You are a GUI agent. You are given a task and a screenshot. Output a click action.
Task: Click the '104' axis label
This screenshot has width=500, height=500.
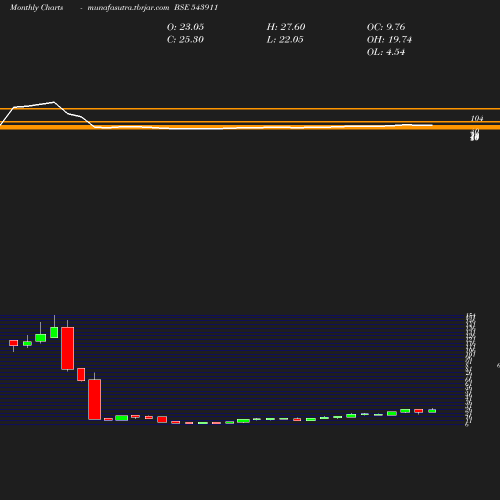(x=477, y=118)
